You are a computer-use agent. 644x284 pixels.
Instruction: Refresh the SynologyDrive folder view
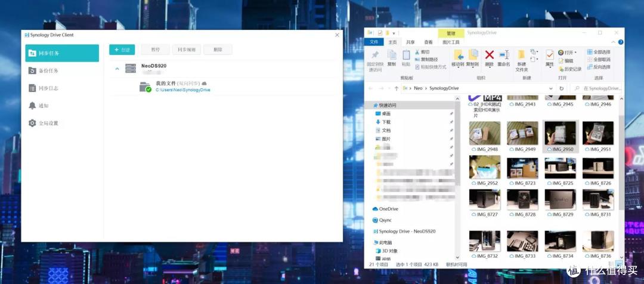pos(562,88)
